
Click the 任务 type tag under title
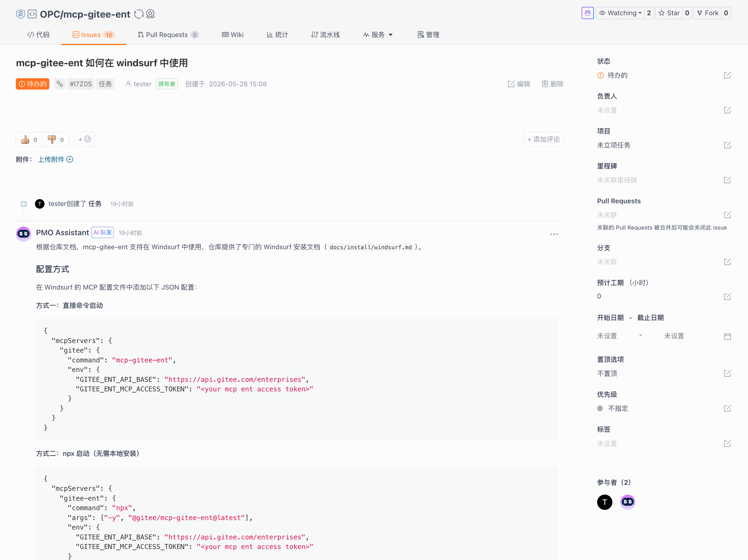(105, 84)
